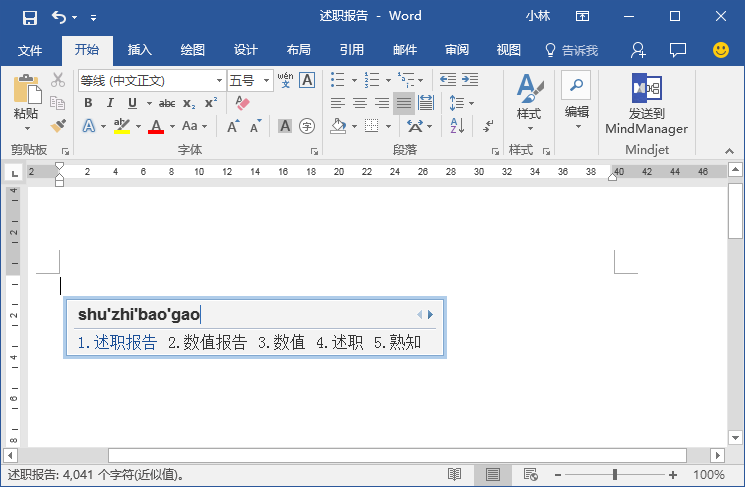Open the Comments speech bubble icon
745x487 pixels.
(678, 50)
